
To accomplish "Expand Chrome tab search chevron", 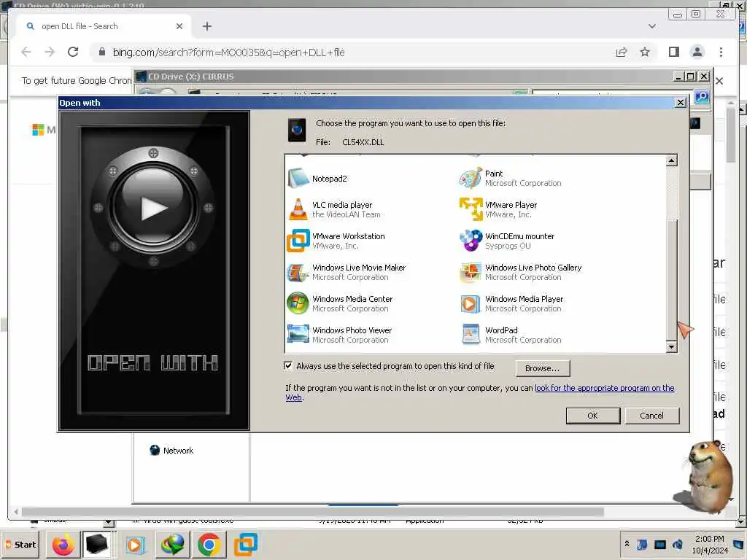I will click(651, 26).
